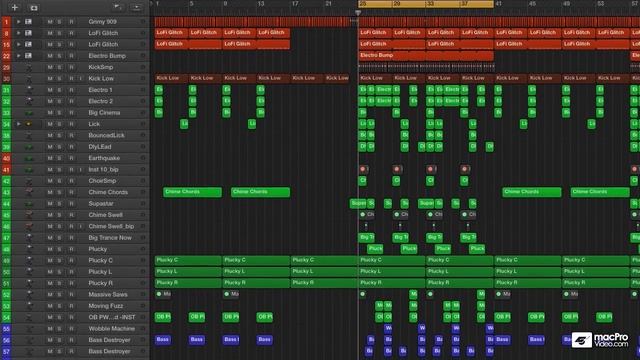Click the Chime Chords track instrument icon
The image size is (640, 360).
click(x=29, y=192)
